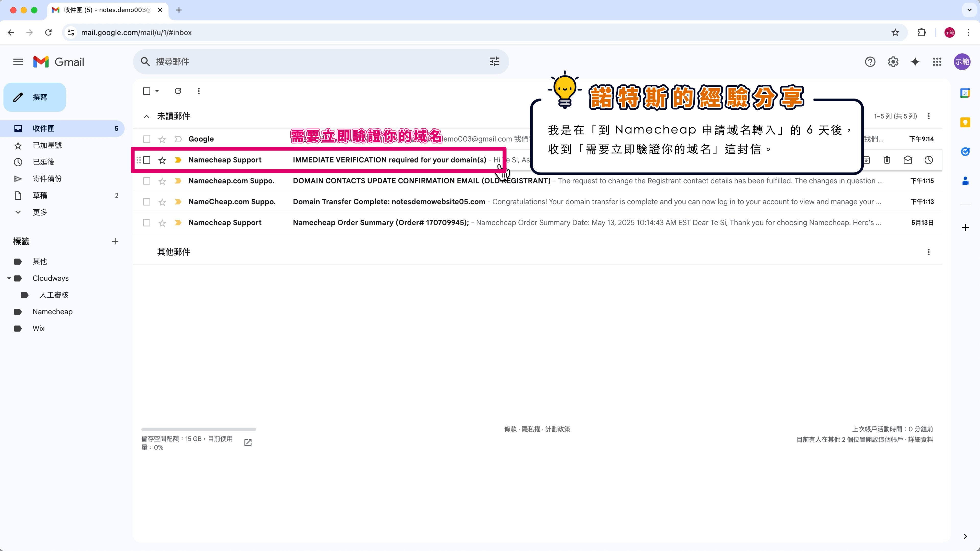Open the Namecheap label

point(53,312)
